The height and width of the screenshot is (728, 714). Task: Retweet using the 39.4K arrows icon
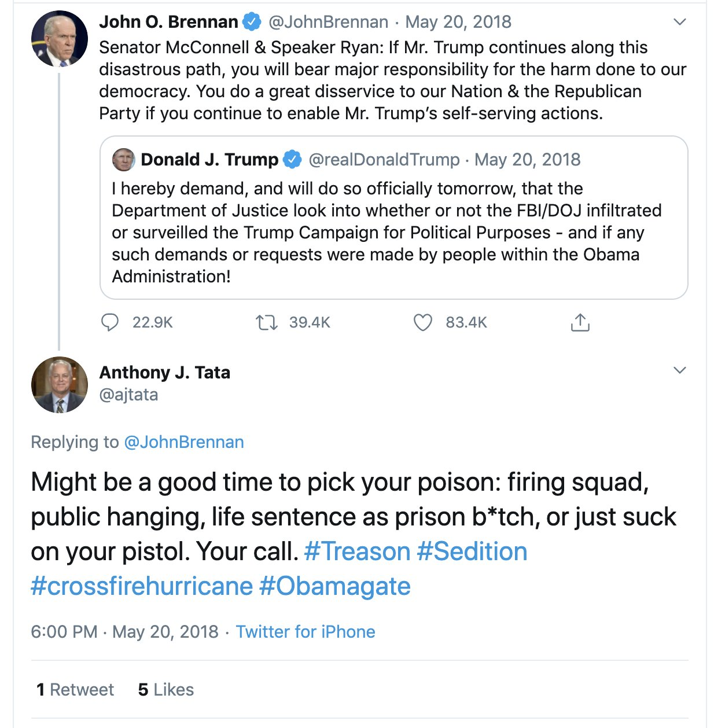[267, 322]
